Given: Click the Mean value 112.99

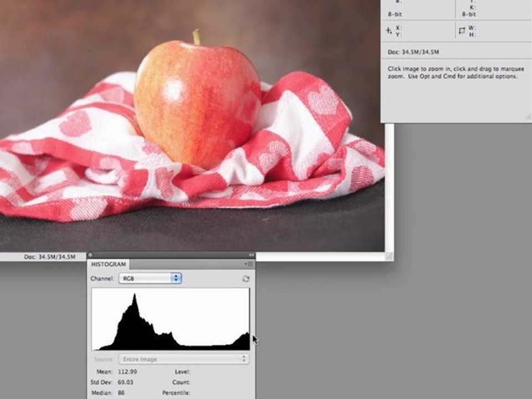Looking at the screenshot, I should pos(127,371).
